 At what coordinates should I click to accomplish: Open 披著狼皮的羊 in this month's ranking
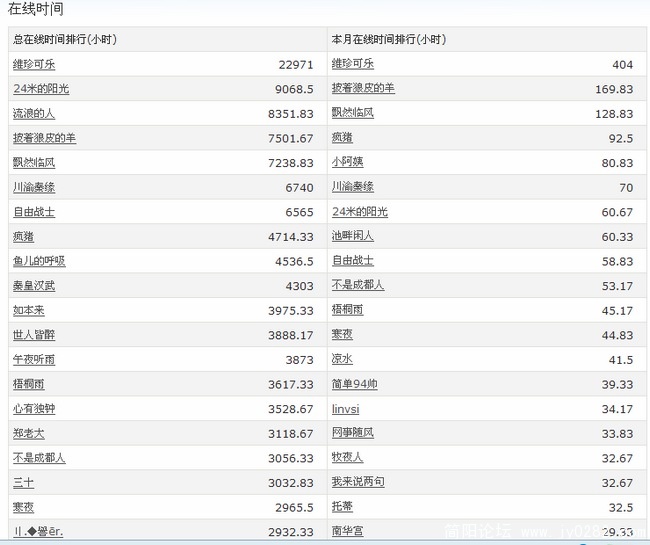point(363,88)
